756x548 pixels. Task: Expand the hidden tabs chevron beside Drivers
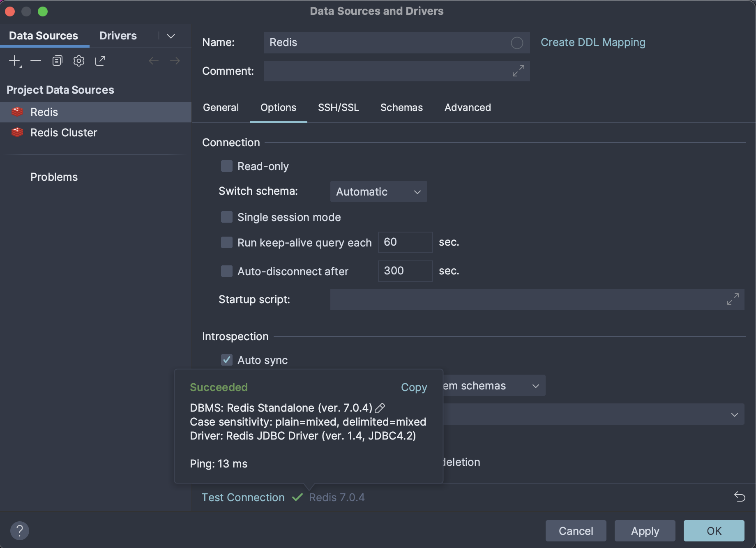tap(171, 36)
